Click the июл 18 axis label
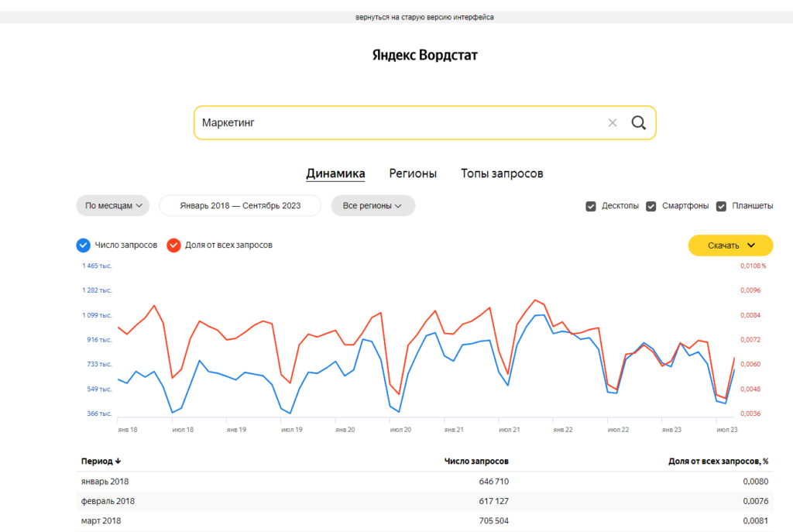This screenshot has height=532, width=793. point(183,430)
